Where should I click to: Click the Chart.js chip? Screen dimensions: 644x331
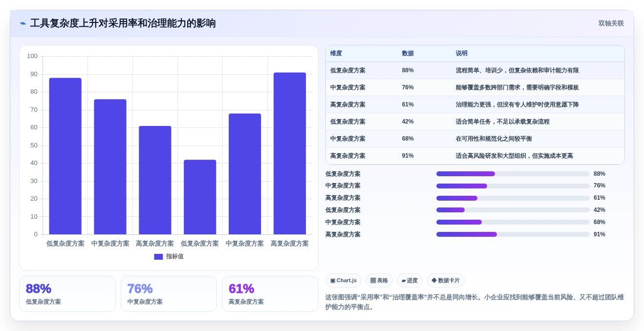click(x=343, y=280)
